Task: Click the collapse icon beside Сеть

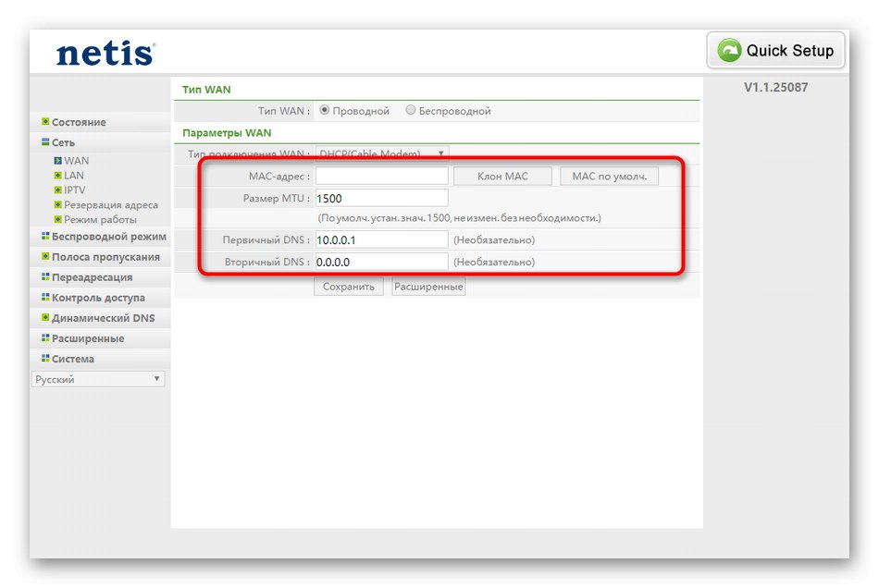Action: click(45, 142)
